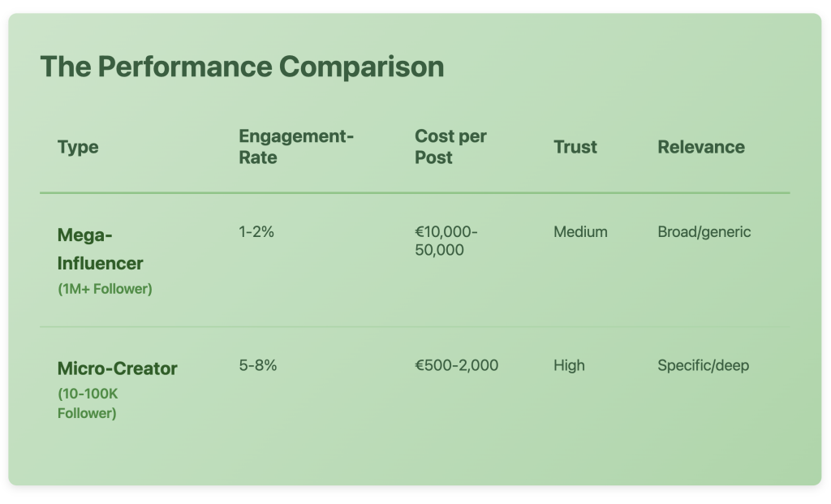This screenshot has height=504, width=831.
Task: Select the High trust cell
Action: tap(569, 365)
